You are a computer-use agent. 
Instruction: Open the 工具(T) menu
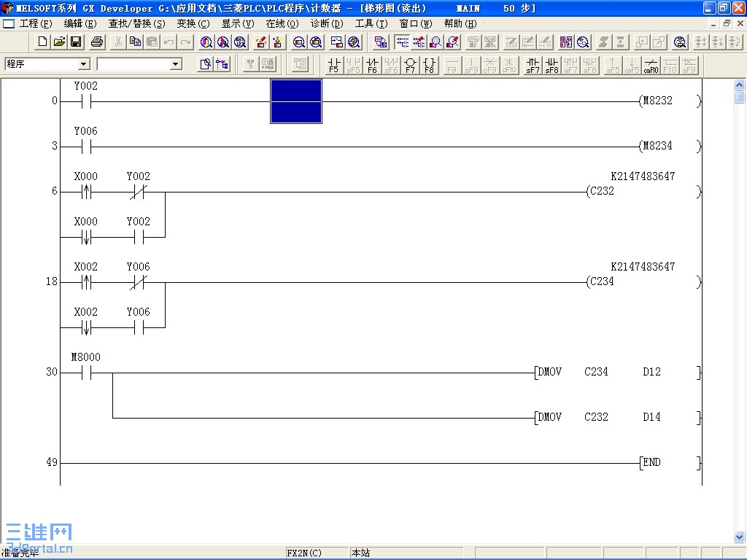pyautogui.click(x=371, y=23)
